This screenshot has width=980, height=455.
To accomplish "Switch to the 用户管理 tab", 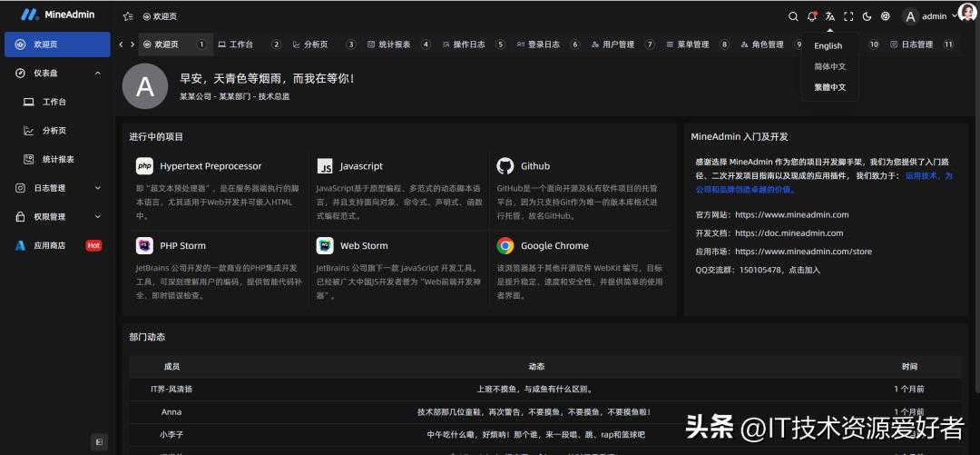I will click(622, 45).
